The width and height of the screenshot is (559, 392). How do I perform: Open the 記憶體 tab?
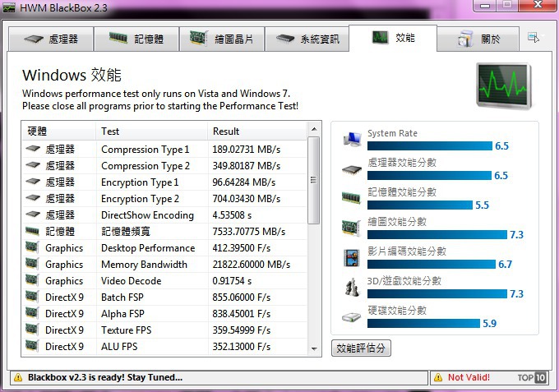[136, 39]
